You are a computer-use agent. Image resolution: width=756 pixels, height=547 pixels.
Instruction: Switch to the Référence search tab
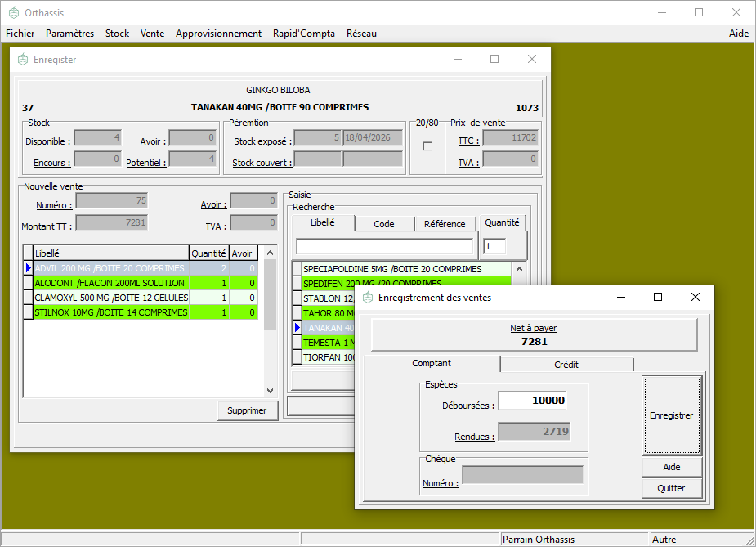coord(445,224)
